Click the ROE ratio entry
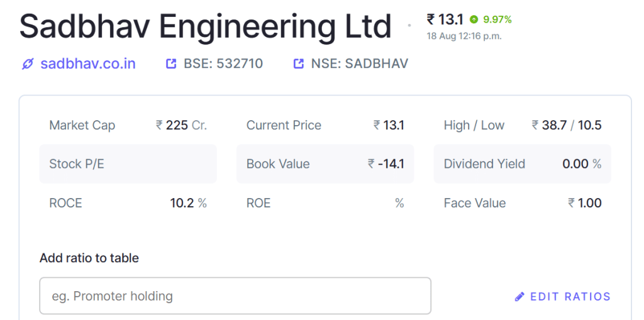Image resolution: width=644 pixels, height=320 pixels. [x=325, y=202]
